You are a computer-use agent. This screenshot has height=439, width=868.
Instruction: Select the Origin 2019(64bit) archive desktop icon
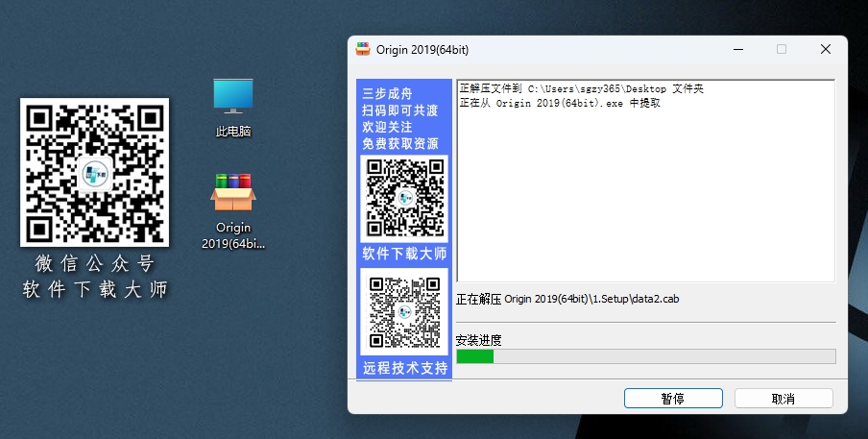coord(233,211)
